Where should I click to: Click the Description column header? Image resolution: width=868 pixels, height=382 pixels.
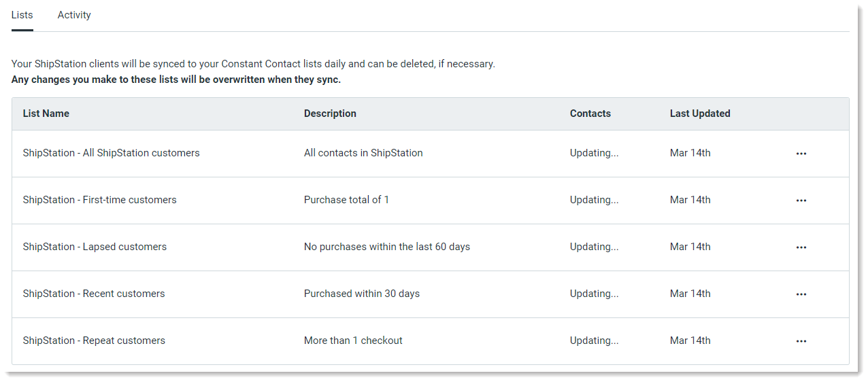pyautogui.click(x=330, y=114)
